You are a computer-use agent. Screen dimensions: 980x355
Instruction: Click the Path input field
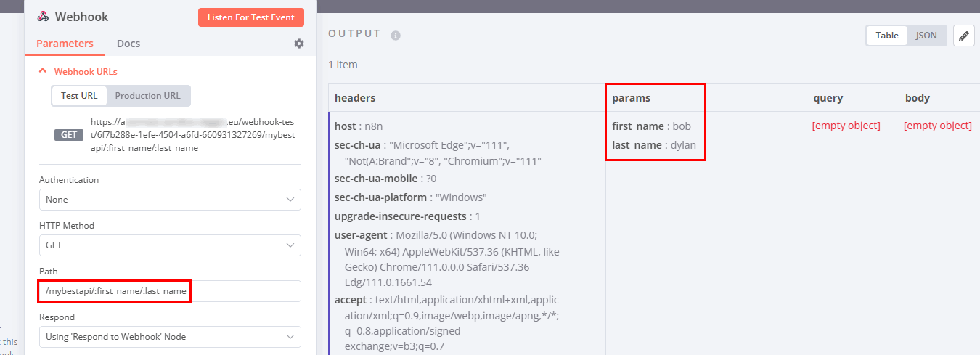pyautogui.click(x=170, y=291)
